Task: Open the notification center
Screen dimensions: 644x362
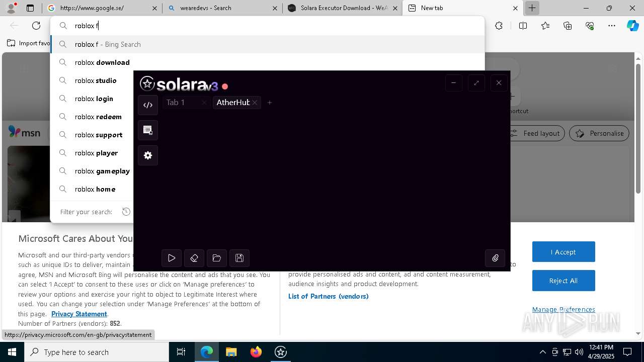Action: tap(627, 352)
